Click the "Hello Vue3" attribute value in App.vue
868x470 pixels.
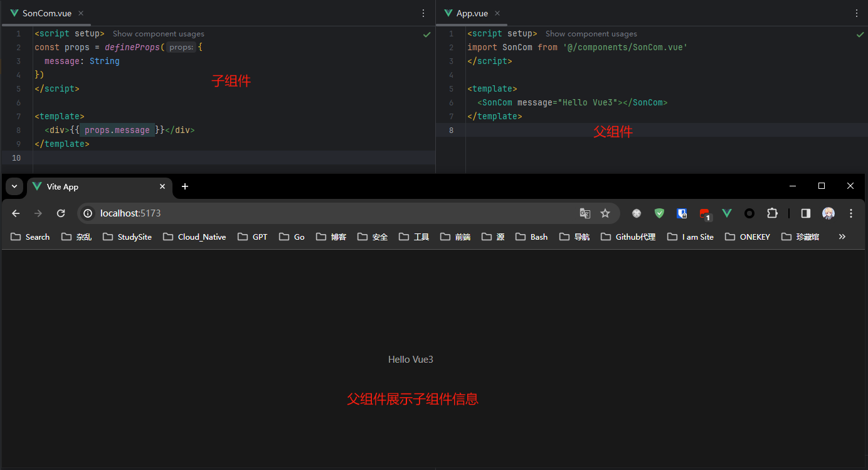(587, 102)
